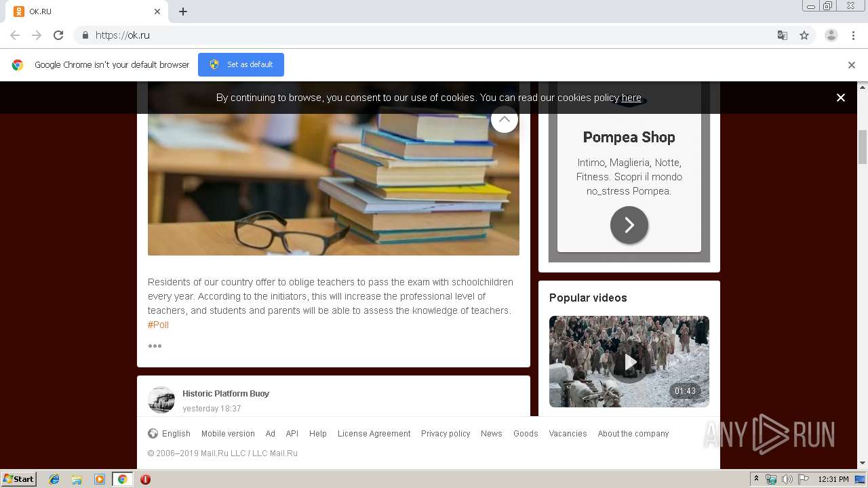Open the Chrome profile avatar
This screenshot has width=868, height=488.
coord(831,35)
